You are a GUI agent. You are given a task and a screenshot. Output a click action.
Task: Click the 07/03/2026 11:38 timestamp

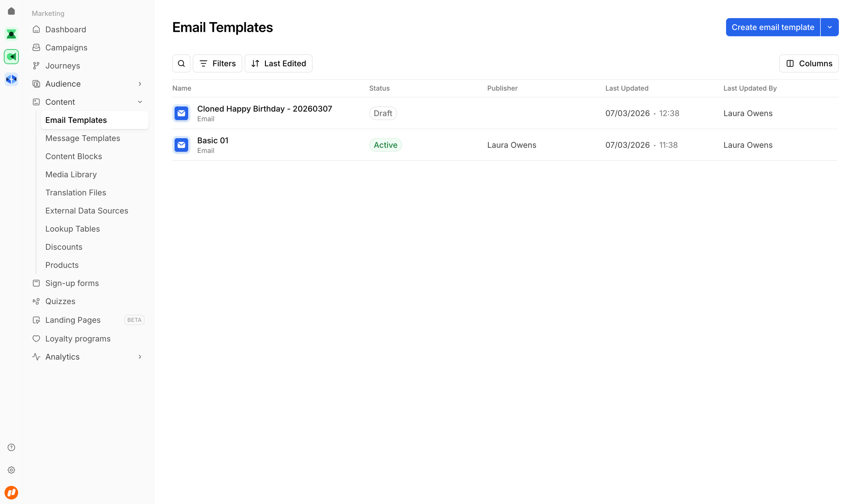642,145
